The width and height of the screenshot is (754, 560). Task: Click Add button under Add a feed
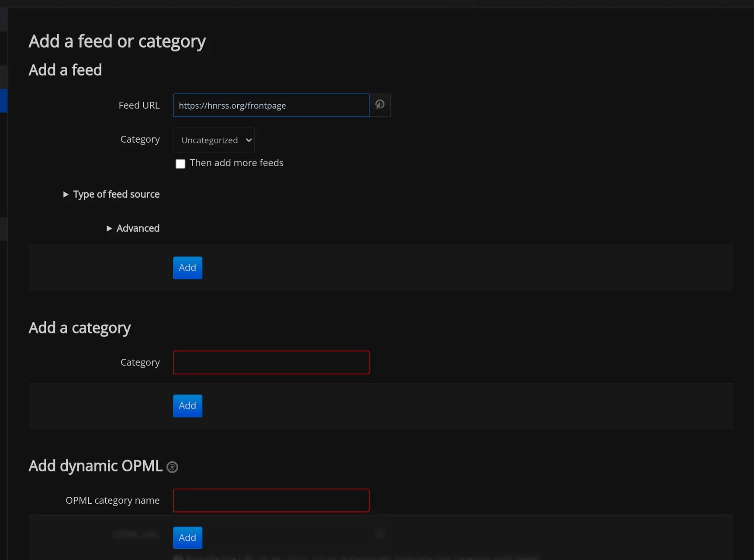[x=188, y=268]
